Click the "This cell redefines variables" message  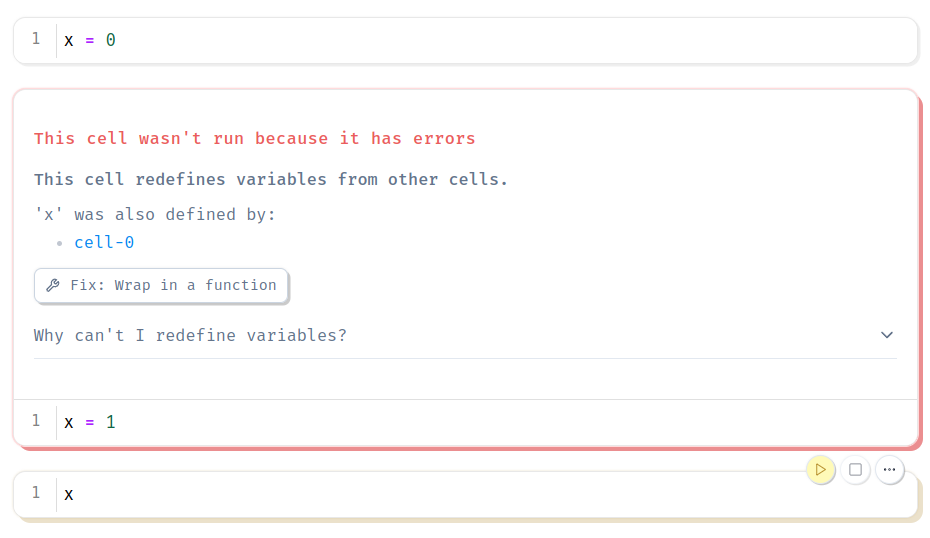[270, 179]
